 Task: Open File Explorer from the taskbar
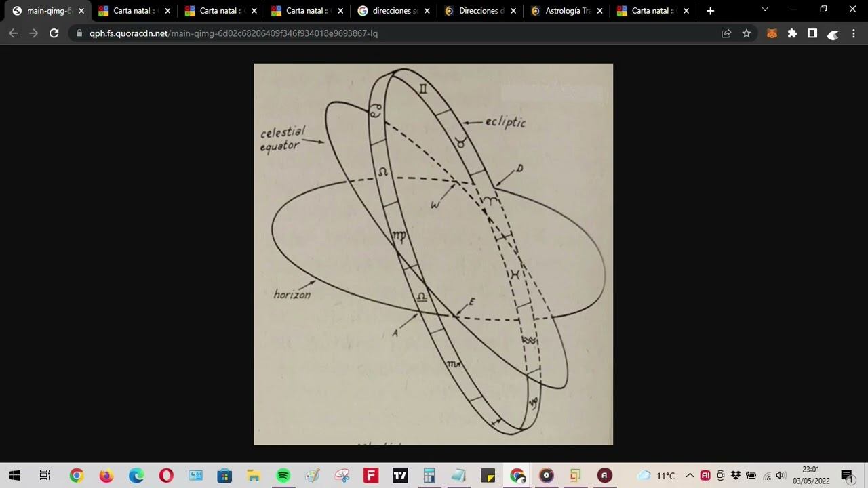(x=254, y=476)
